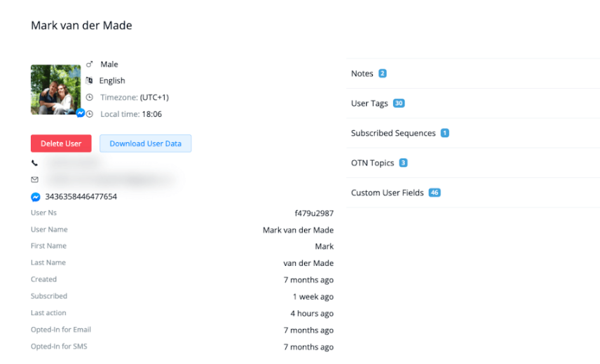
Task: Click the email envelope icon
Action: point(35,180)
